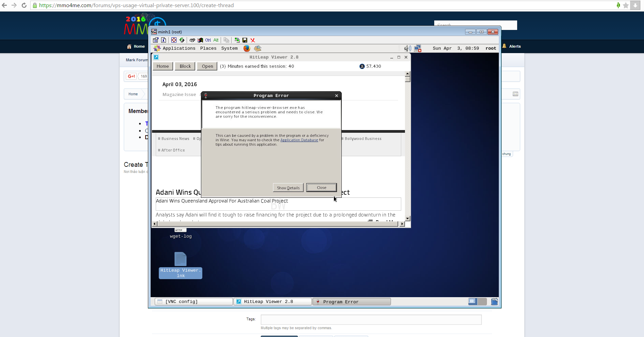
Task: Click the vertical scrollbar thumb in HitLeap
Action: pyautogui.click(x=408, y=79)
